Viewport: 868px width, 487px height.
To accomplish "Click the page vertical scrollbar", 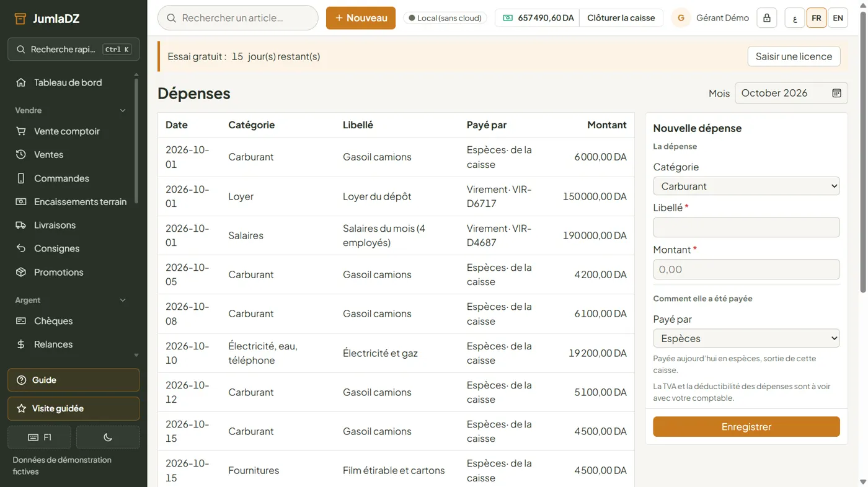I will (x=863, y=152).
